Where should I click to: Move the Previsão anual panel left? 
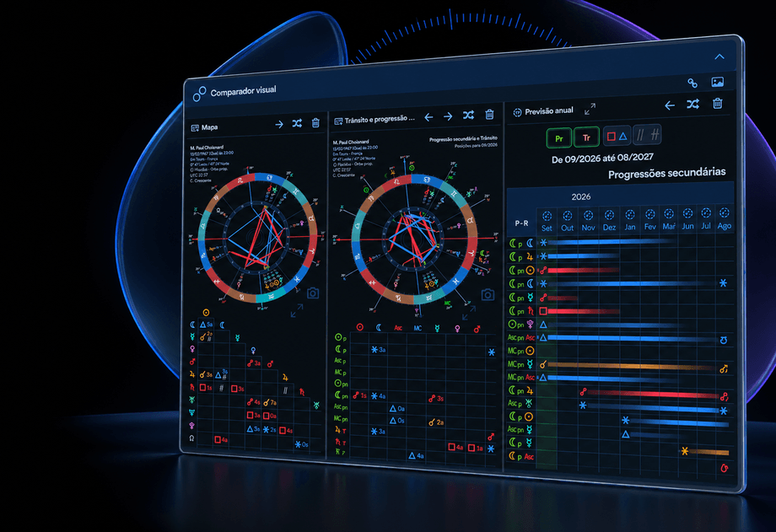(670, 105)
